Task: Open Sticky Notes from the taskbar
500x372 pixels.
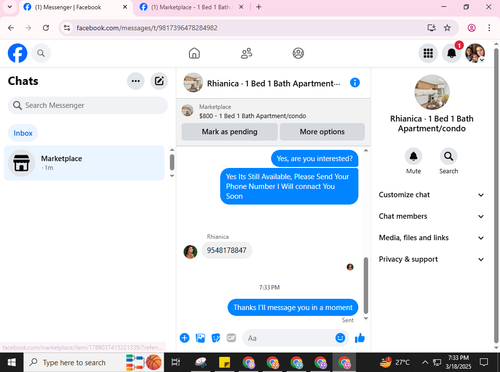Action: pyautogui.click(x=224, y=362)
